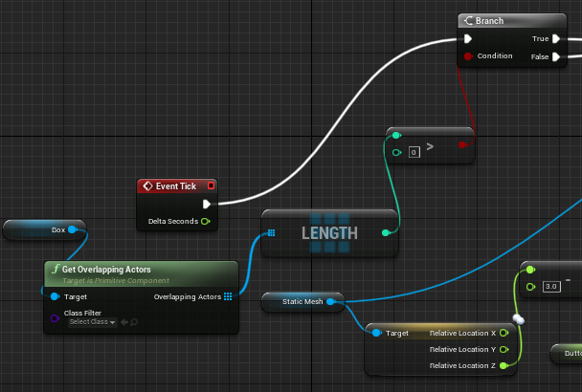Select the Box variable node
This screenshot has width=582, height=392.
click(x=44, y=229)
